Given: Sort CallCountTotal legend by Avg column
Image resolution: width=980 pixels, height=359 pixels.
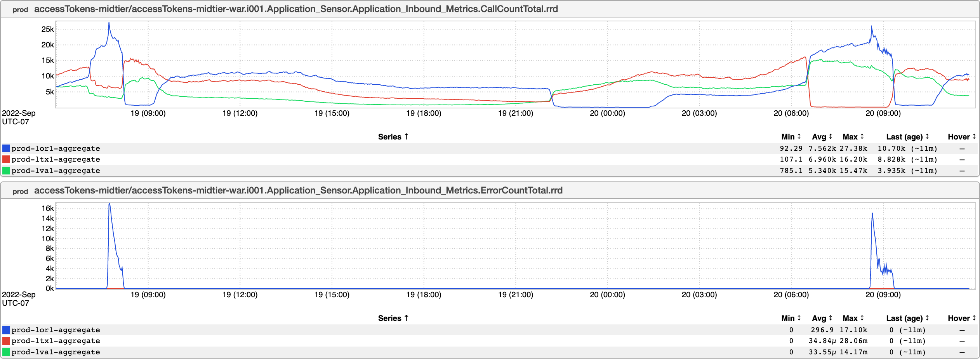Looking at the screenshot, I should pos(822,137).
